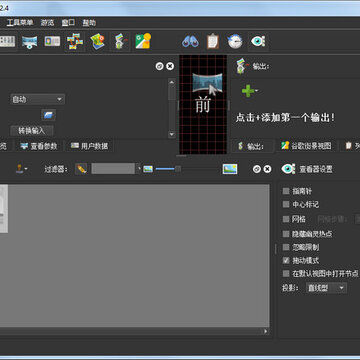Open the 帮助 menu
This screenshot has width=360, height=360.
(x=89, y=23)
